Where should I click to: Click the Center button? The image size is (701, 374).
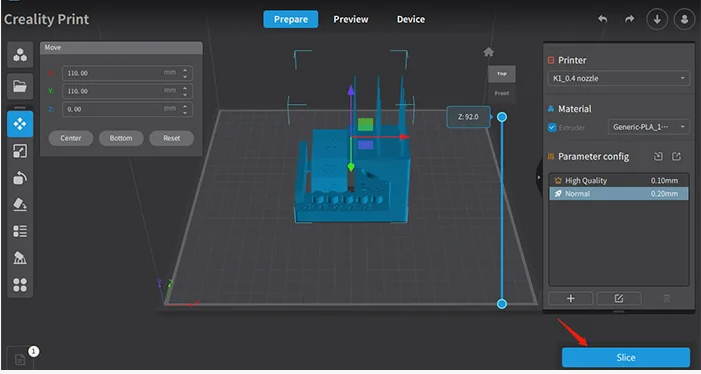coord(71,138)
